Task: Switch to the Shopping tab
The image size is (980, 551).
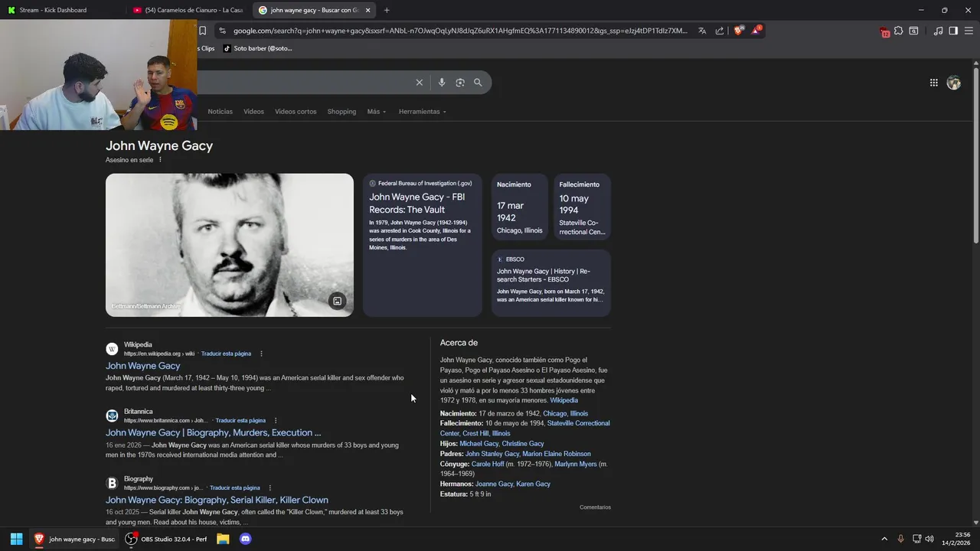Action: click(341, 112)
